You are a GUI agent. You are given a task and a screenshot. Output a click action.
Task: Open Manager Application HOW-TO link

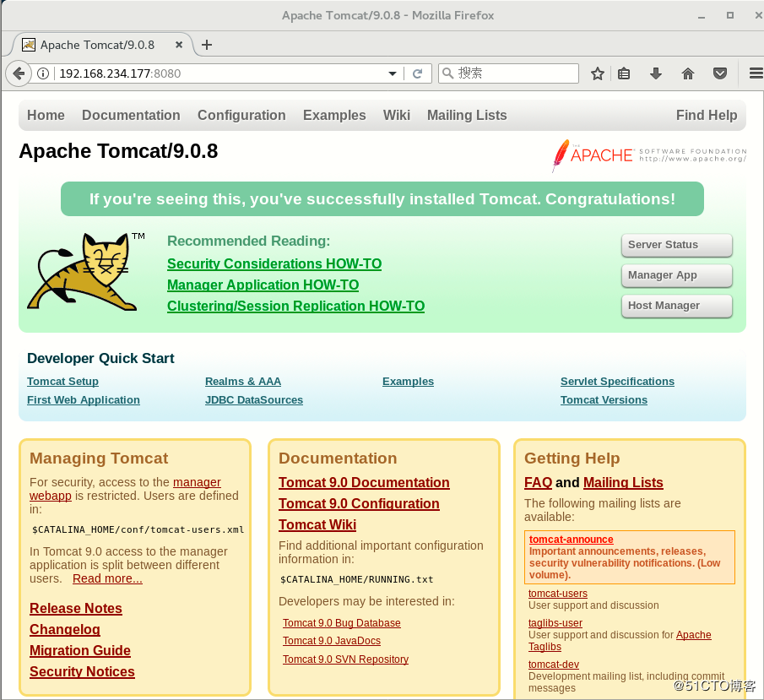coord(263,285)
